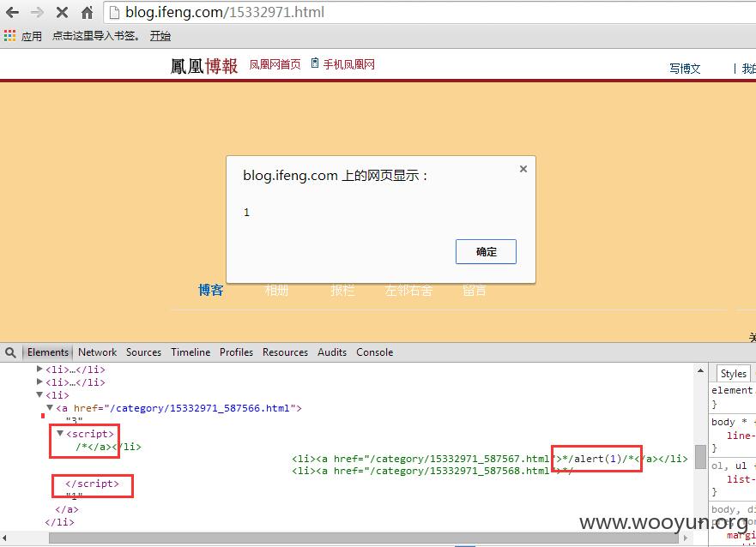Click the 点击这里导入书签 bookmark text

tap(95, 36)
